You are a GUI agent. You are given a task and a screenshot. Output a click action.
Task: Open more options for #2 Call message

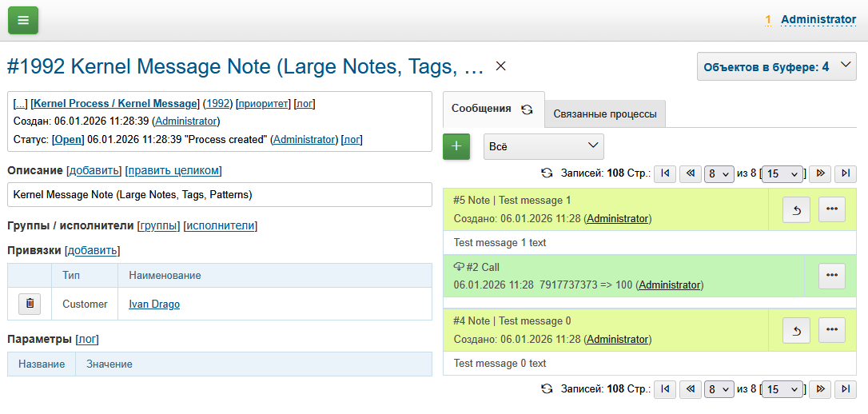[x=831, y=276]
